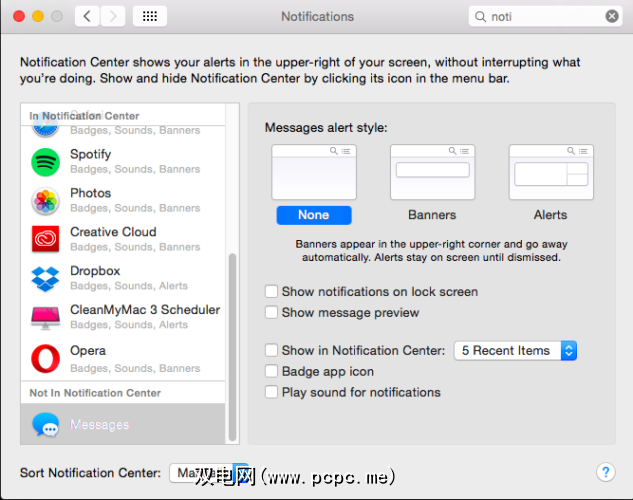Click the Spotify app icon

pyautogui.click(x=45, y=162)
